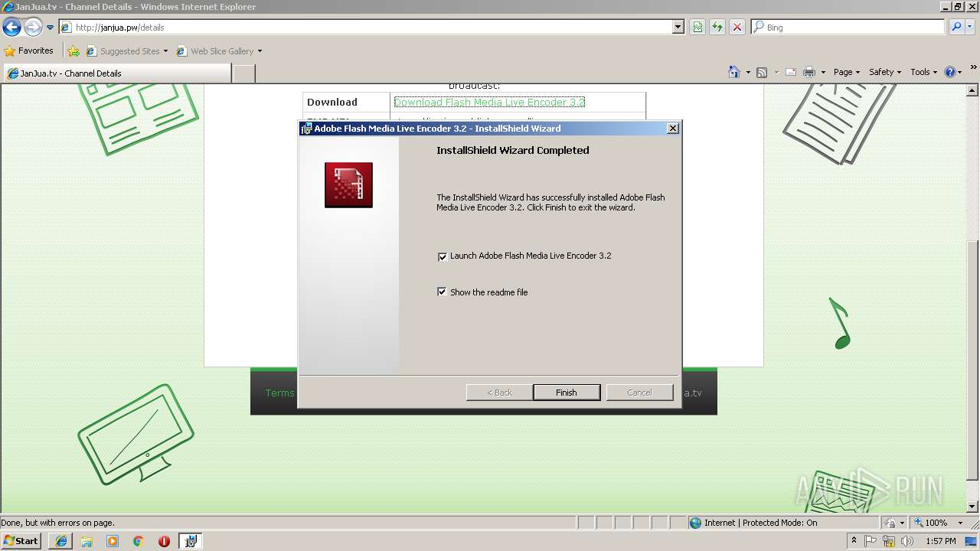Click 'Done, but with errors on page' status

(57, 523)
